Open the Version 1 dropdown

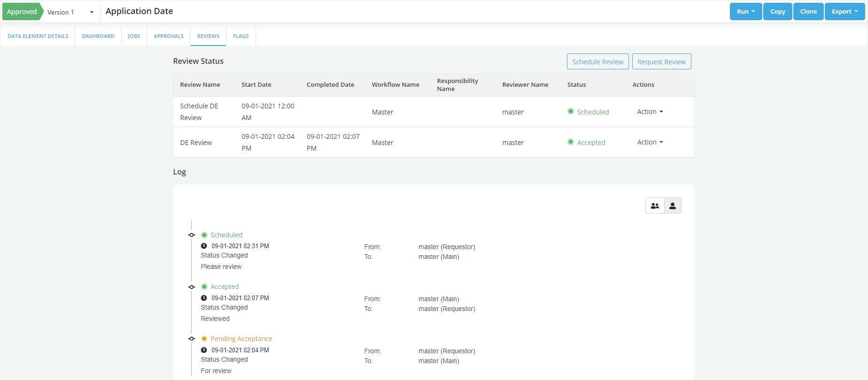70,12
